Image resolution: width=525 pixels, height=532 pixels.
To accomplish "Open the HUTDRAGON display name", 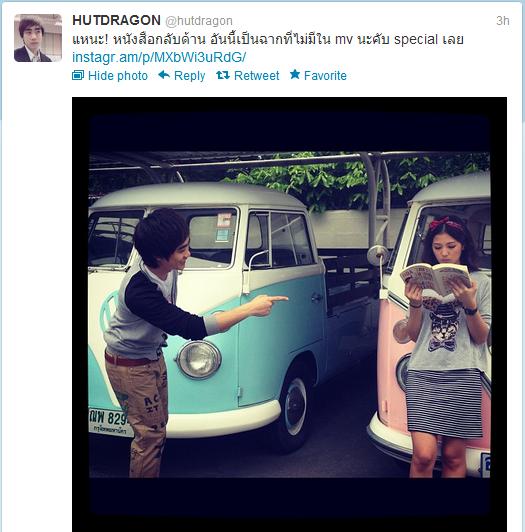I will pos(116,20).
